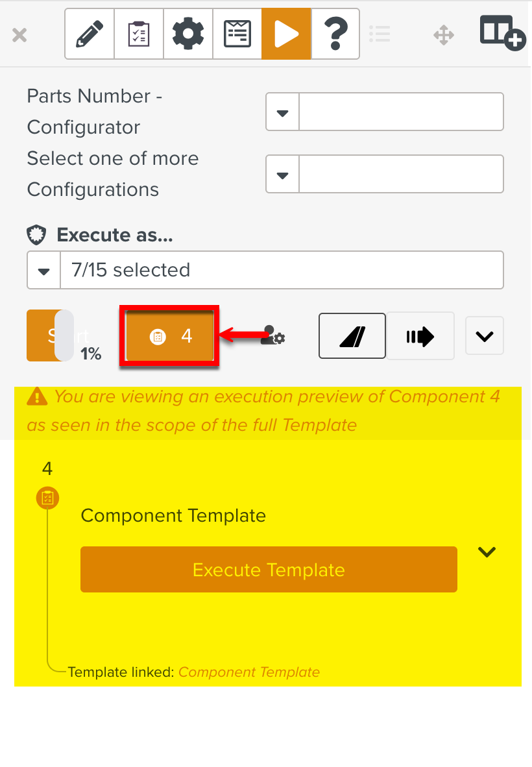Collapse the Component Template step with its chevron
Screen dimensions: 532x767
tap(486, 552)
